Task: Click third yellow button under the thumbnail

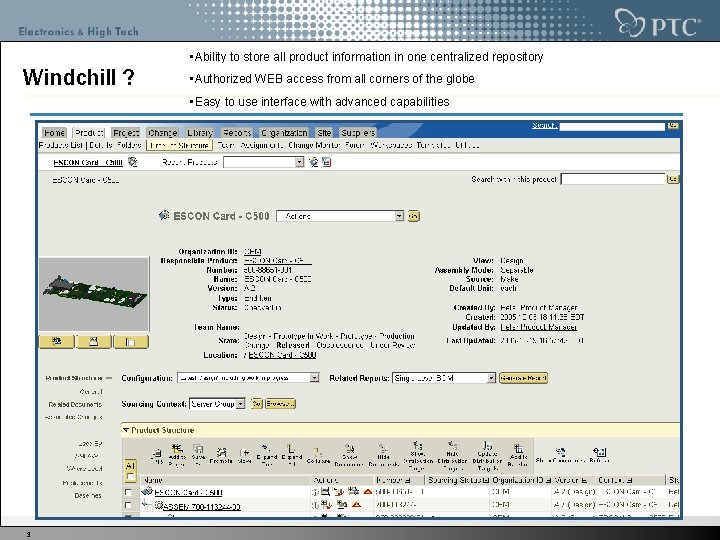Action: (131, 342)
